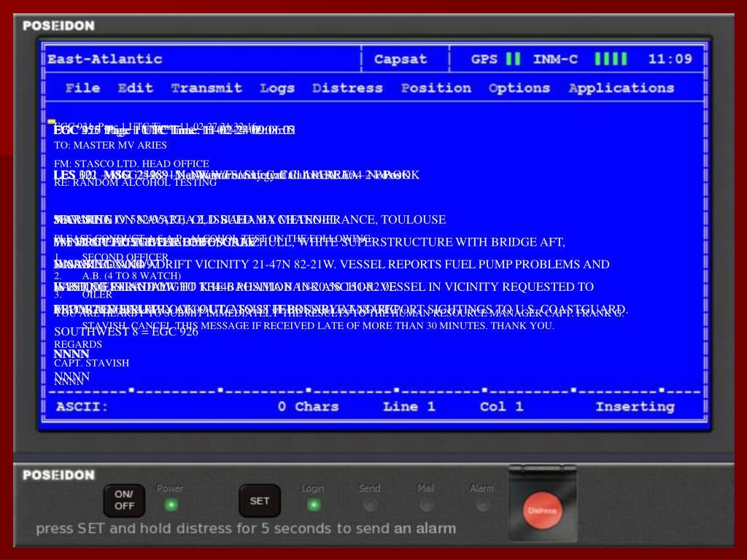
Task: Click the Line 1 status indicator
Action: (409, 407)
